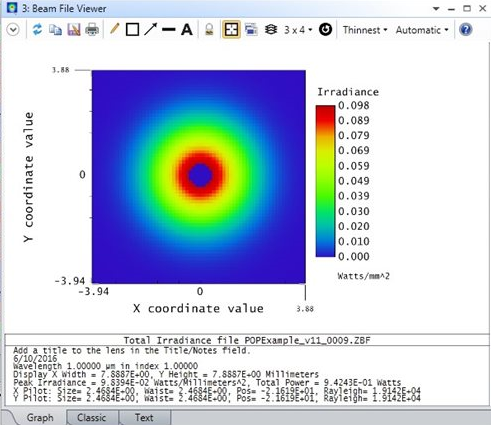Viewport: 491px width, 425px height.
Task: Expand the settings chevron at toolbar left
Action: point(13,30)
